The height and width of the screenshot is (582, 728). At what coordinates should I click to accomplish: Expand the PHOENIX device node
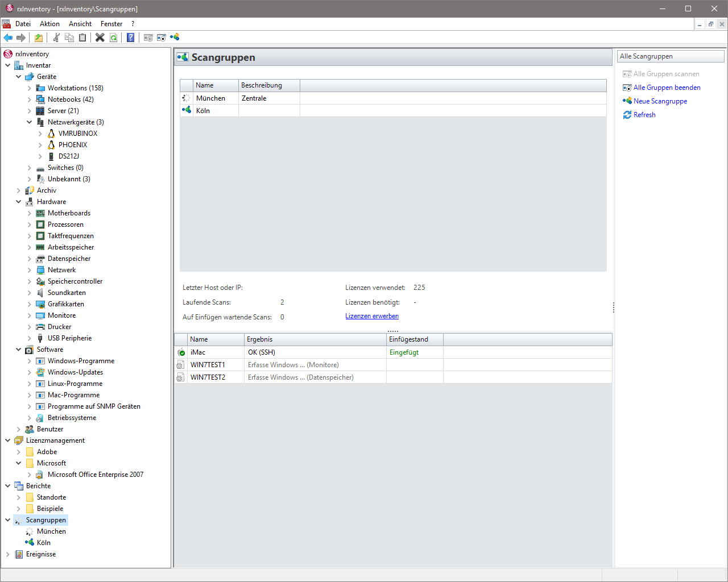(40, 145)
